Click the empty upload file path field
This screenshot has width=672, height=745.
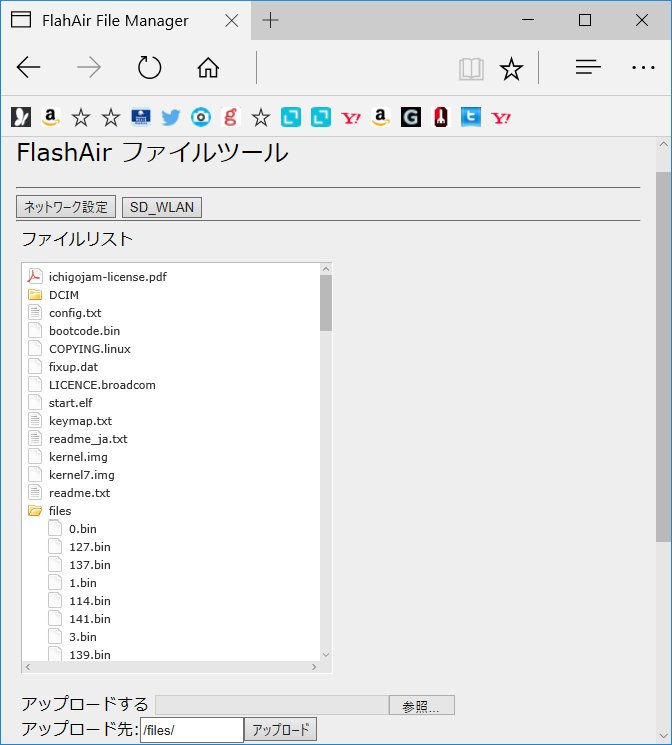pos(272,705)
